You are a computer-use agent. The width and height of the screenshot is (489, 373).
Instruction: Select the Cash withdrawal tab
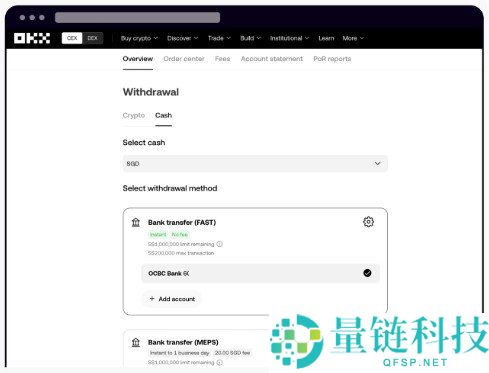163,115
